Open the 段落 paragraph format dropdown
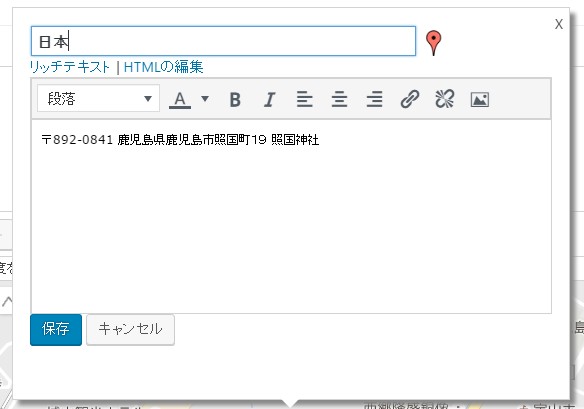The image size is (584, 409). tap(99, 98)
